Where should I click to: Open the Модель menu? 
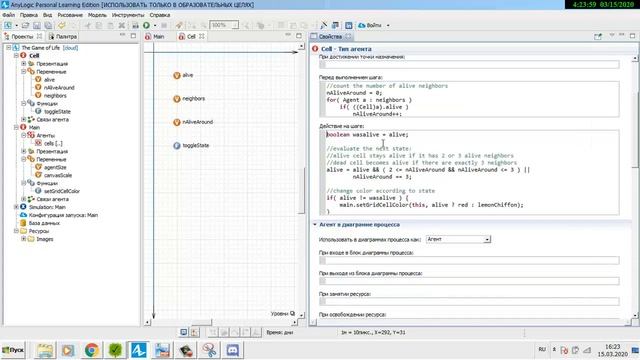[97, 15]
